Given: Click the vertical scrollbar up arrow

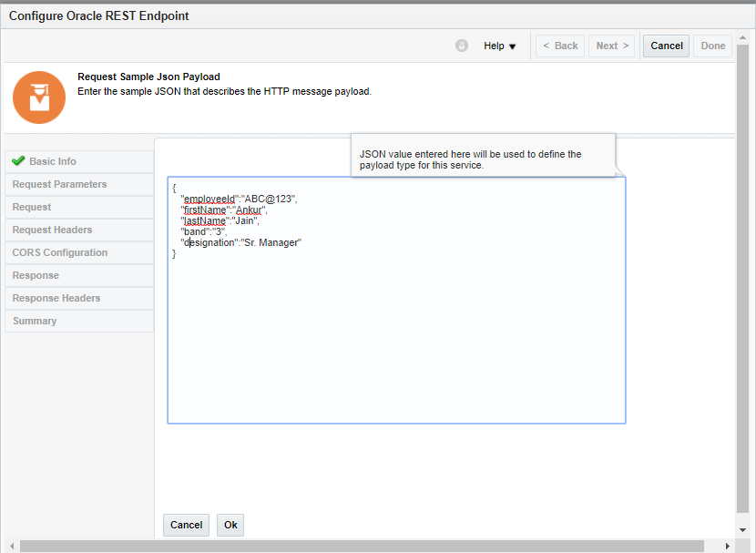Looking at the screenshot, I should coord(743,36).
